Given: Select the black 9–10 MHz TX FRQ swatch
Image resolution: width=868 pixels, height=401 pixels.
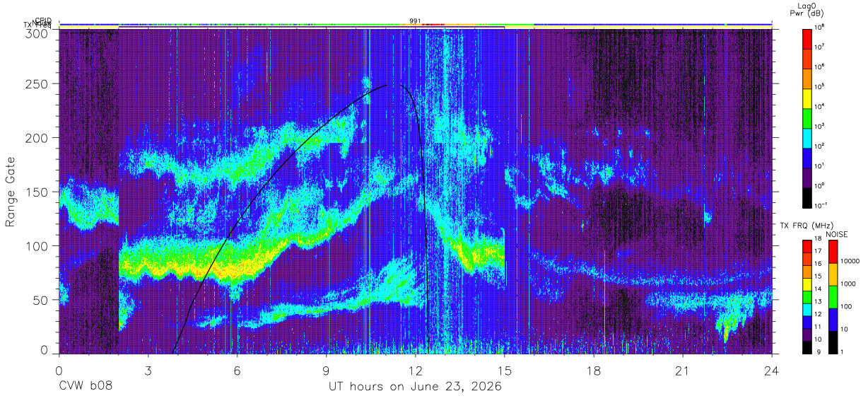Looking at the screenshot, I should coord(807,347).
